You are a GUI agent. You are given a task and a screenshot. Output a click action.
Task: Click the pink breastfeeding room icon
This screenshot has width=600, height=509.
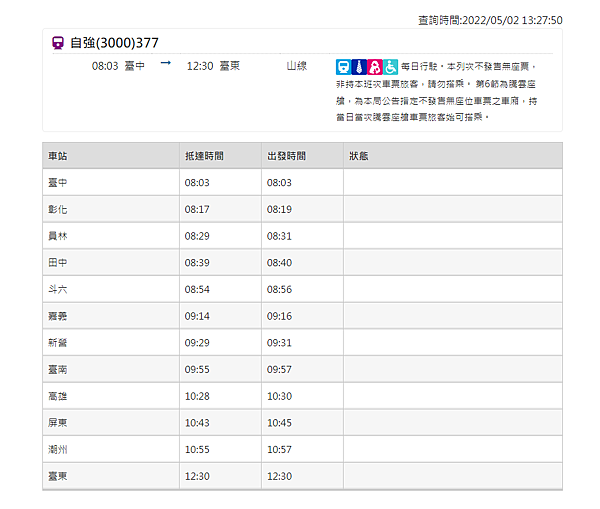[x=375, y=67]
